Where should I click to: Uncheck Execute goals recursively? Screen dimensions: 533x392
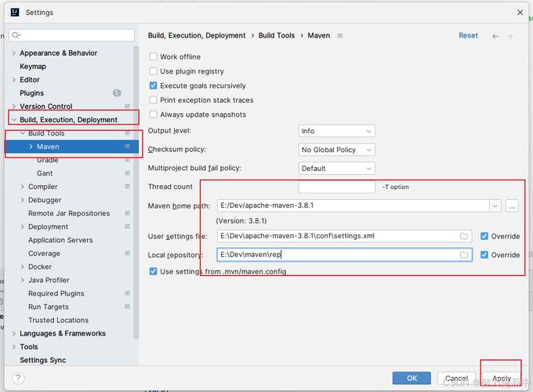(x=154, y=85)
